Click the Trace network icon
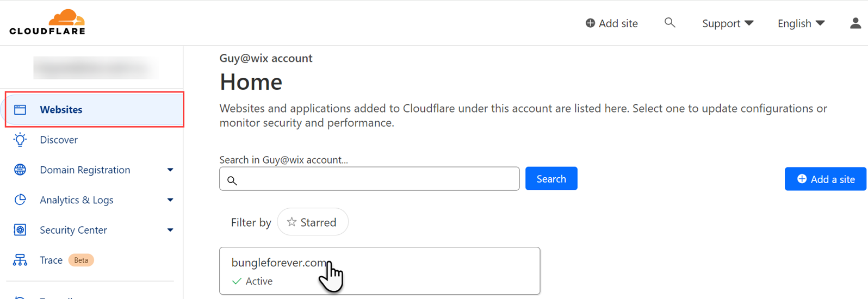This screenshot has width=868, height=299. pos(20,260)
